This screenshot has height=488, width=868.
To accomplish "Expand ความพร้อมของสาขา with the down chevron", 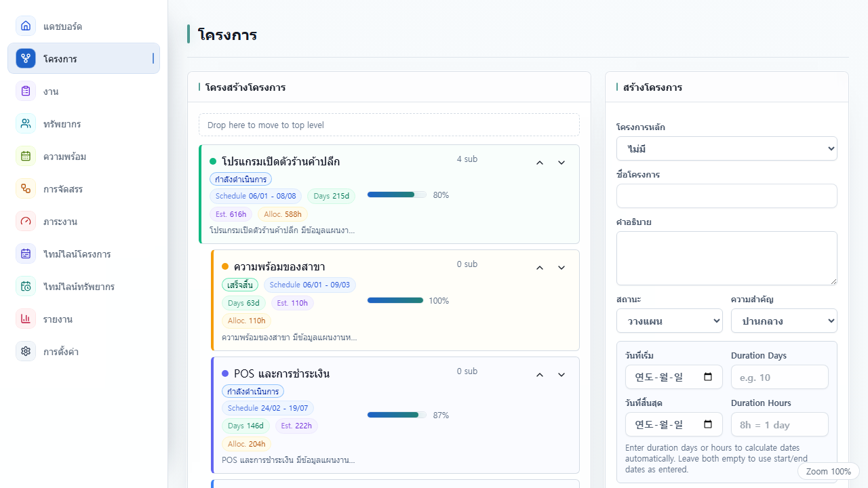I will pos(561,268).
